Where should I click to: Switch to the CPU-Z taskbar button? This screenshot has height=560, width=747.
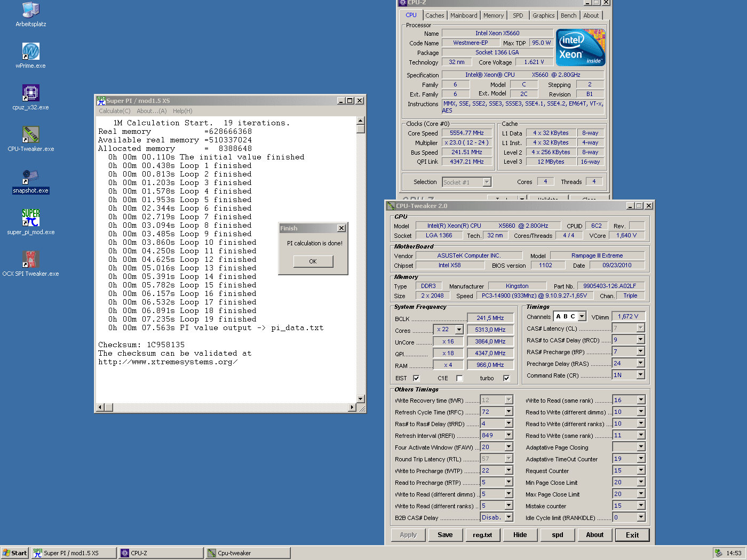[161, 553]
